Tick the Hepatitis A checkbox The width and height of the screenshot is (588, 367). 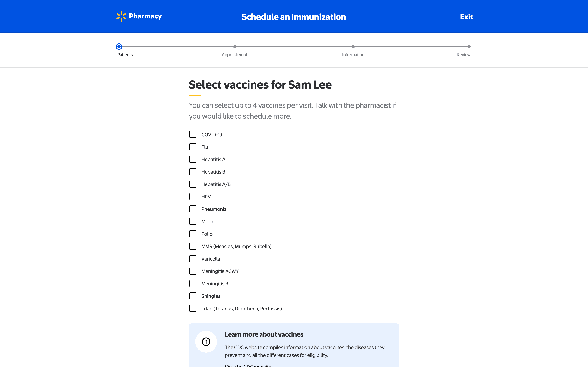click(x=193, y=159)
